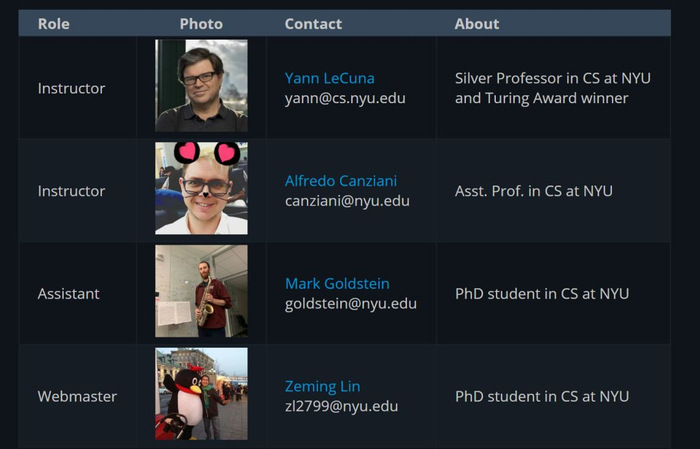Open the penguin mascot photo in the Webmaster row
Image resolution: width=700 pixels, height=449 pixels.
click(x=201, y=394)
